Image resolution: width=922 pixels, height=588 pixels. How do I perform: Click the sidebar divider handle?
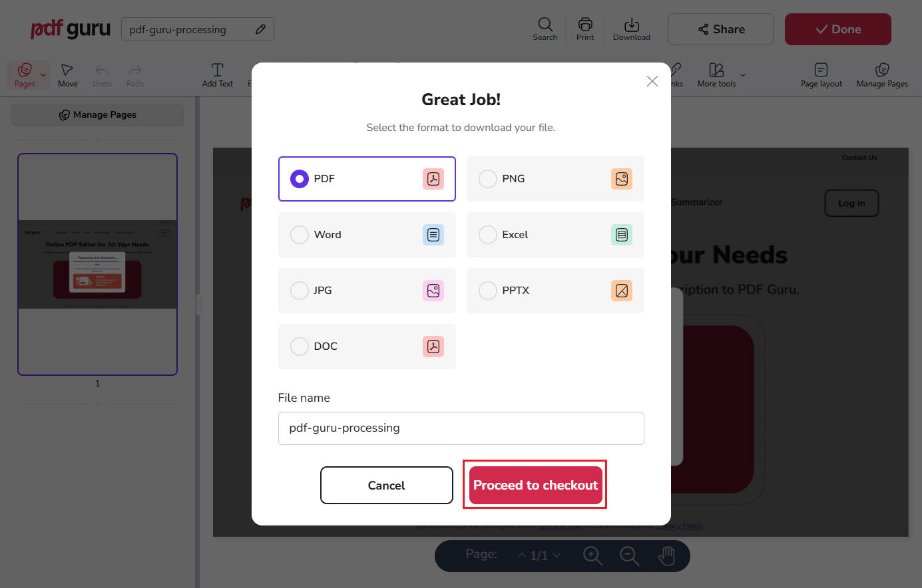198,305
